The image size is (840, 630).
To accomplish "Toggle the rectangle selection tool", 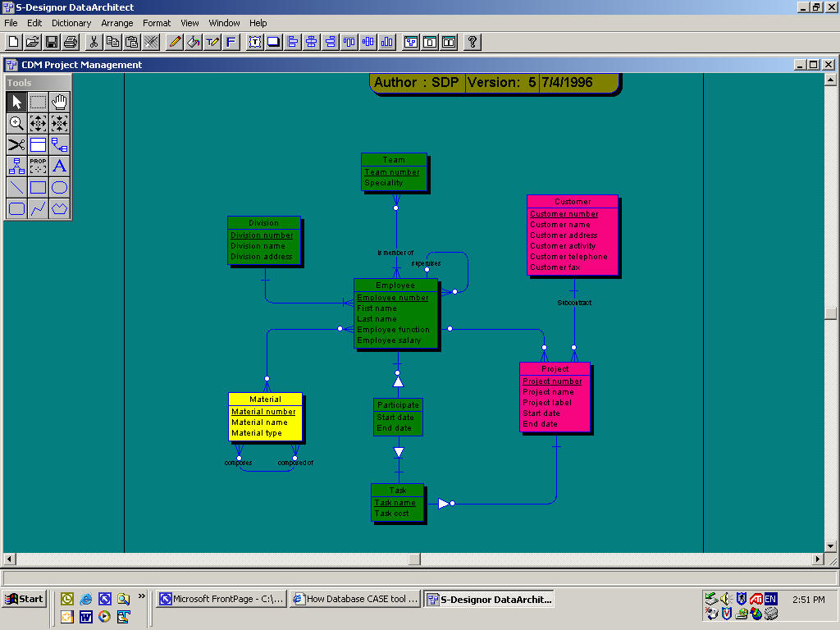I will coord(38,102).
